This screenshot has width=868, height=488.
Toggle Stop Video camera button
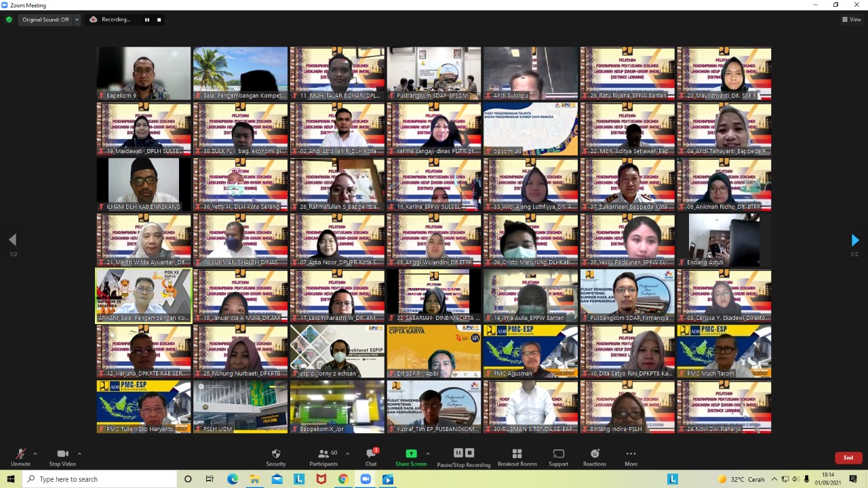[x=62, y=457]
